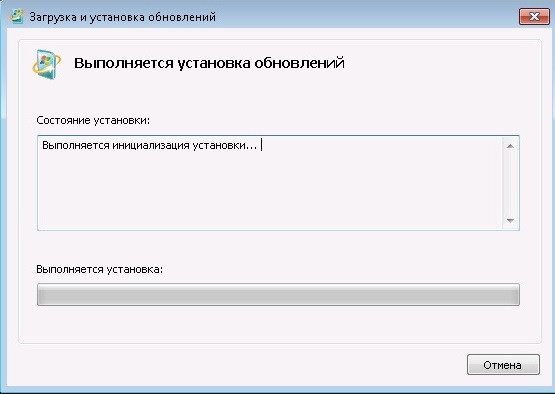Click the Отмена button
This screenshot has width=555, height=394.
point(503,365)
